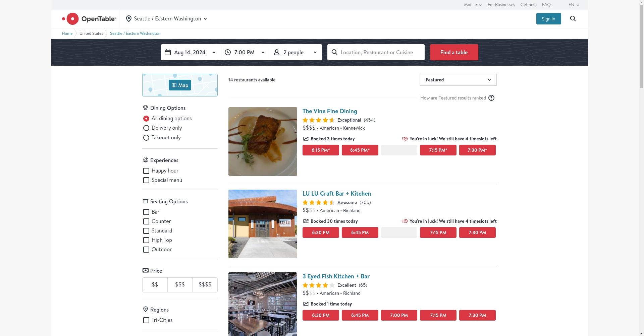The width and height of the screenshot is (644, 336).
Task: Click booked icon under LU LU Craft Bar
Action: 306,221
